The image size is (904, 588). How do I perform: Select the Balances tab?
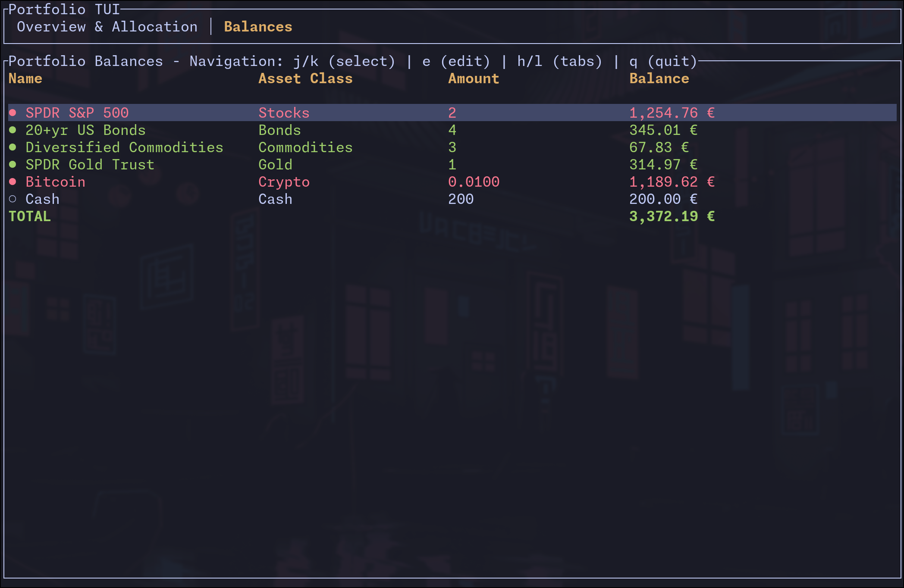tap(258, 27)
